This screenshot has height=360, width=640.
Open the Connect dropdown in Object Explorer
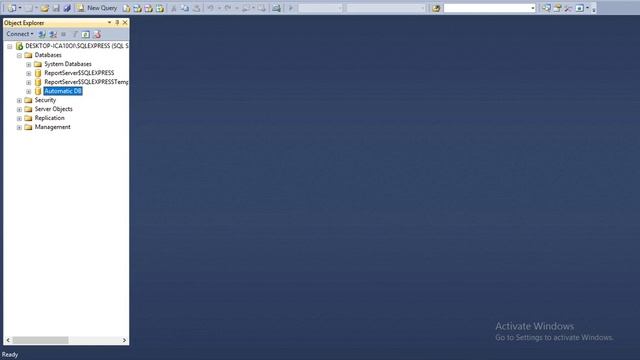click(20, 34)
